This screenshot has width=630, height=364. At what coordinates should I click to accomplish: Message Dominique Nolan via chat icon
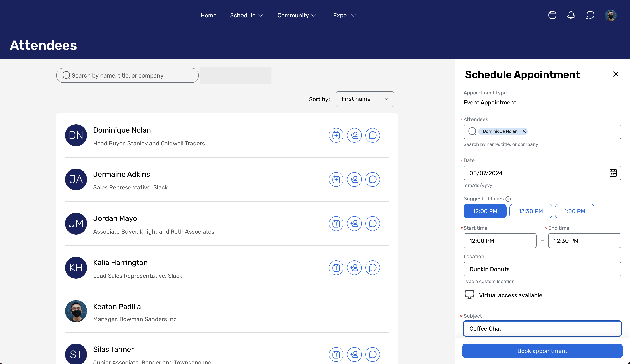[x=372, y=135]
